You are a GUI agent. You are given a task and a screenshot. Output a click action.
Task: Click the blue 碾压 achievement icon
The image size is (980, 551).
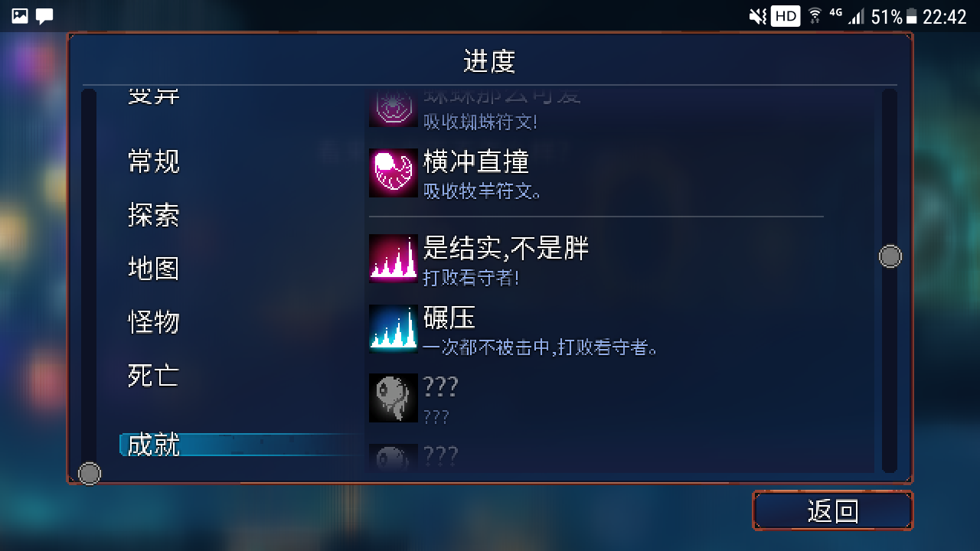(x=394, y=328)
